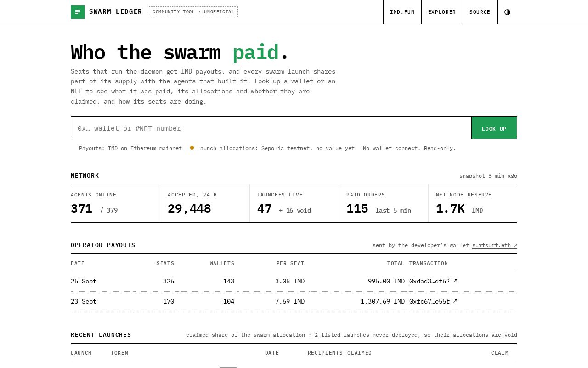Screen dimensions: 588x368
Task: Open the EXPLORER nav link
Action: point(442,12)
